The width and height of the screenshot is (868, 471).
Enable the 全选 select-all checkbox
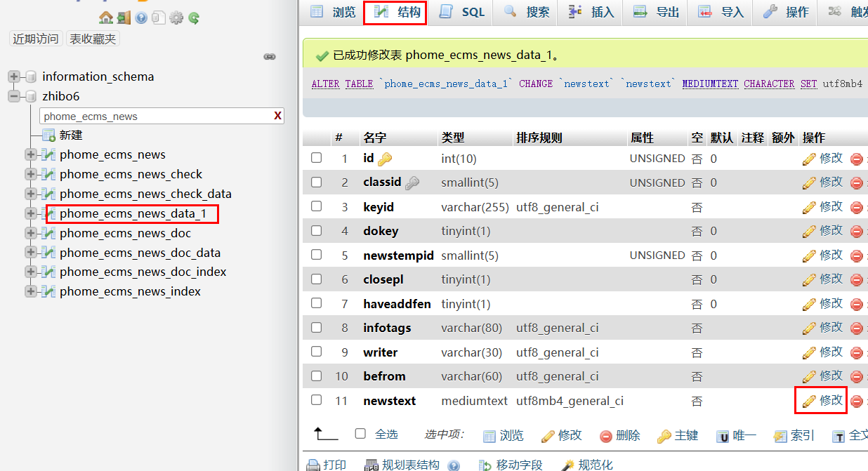[360, 434]
